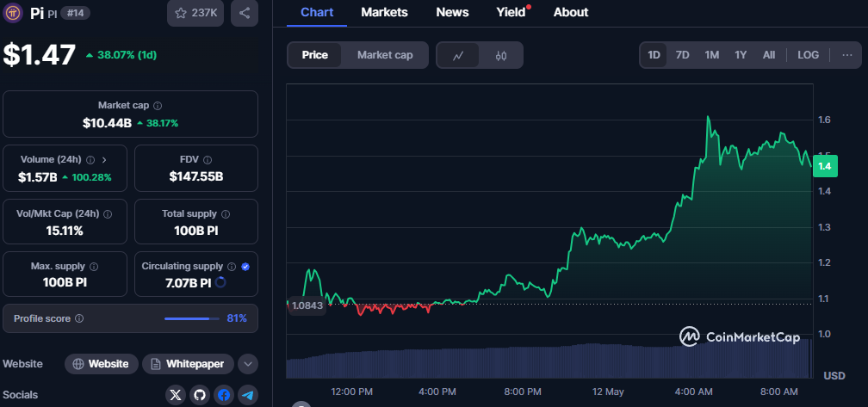This screenshot has height=407, width=868.
Task: Set chart range to 7D
Action: [683, 55]
